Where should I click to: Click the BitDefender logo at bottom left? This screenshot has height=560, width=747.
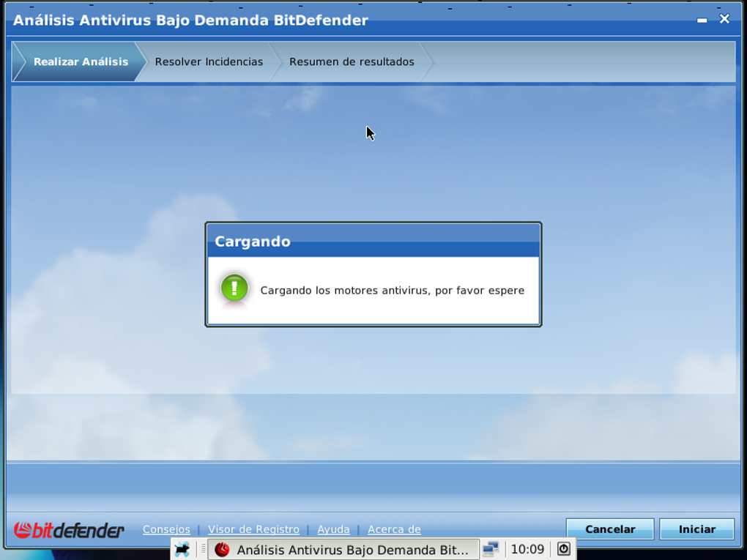coord(69,529)
